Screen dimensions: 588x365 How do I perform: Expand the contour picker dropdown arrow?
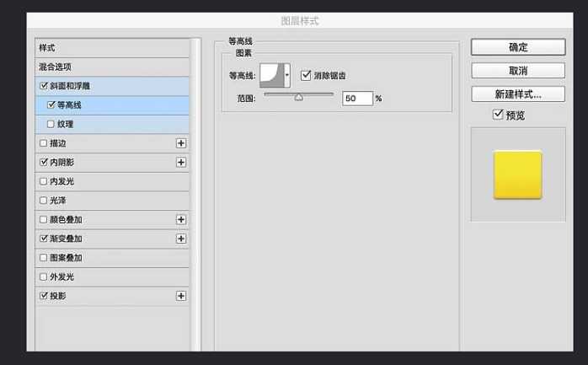tap(287, 76)
